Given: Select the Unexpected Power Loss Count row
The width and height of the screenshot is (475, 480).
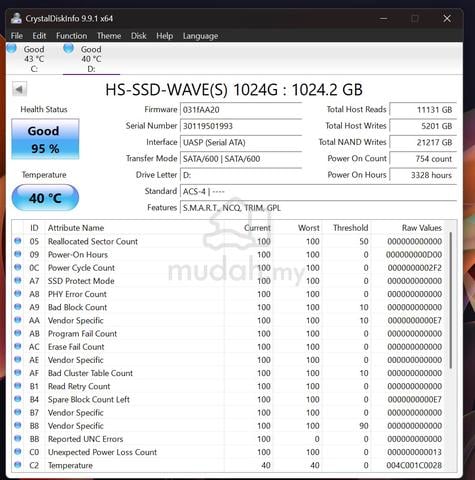Looking at the screenshot, I should click(229, 452).
